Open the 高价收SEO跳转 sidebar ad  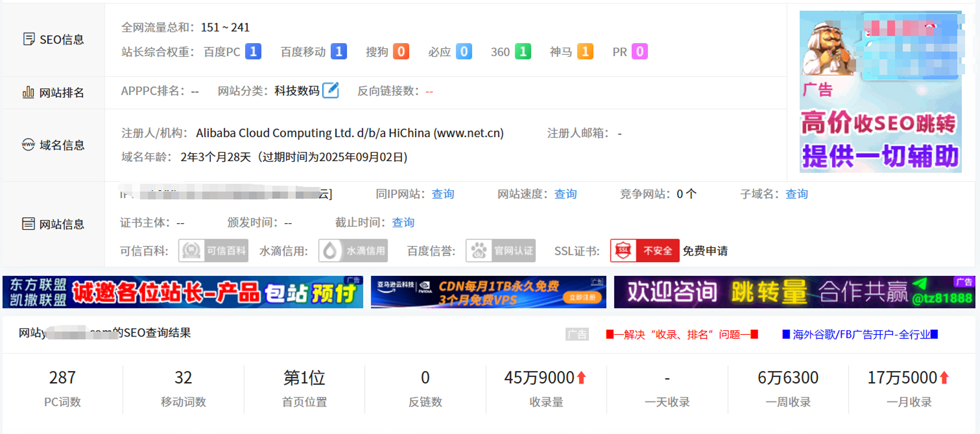(880, 92)
